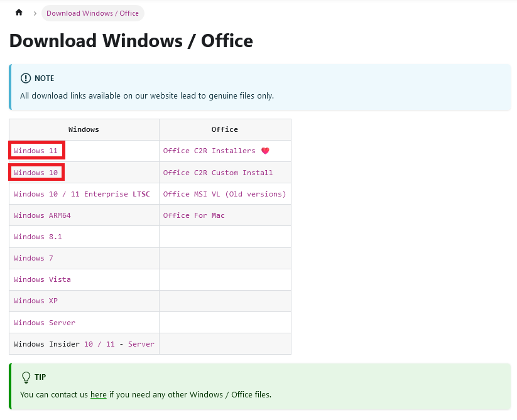The width and height of the screenshot is (517, 420).
Task: Open Download Windows / Office breadcrumb
Action: 92,13
